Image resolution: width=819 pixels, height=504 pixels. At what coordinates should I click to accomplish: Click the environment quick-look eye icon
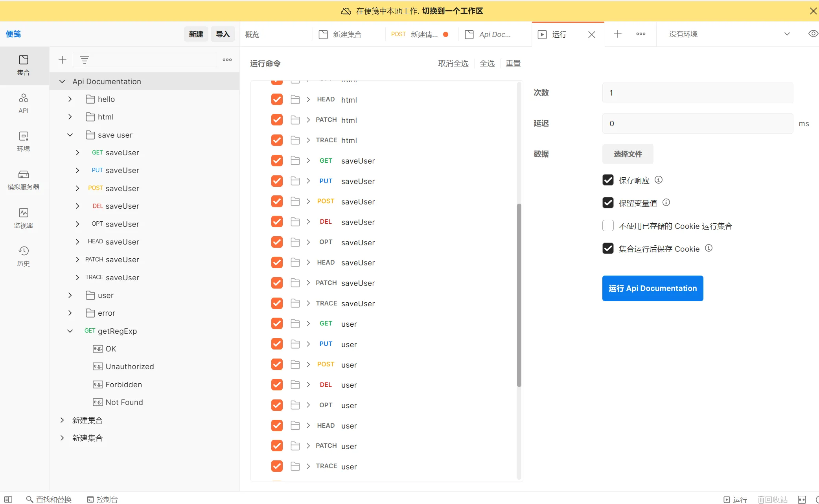pos(813,34)
